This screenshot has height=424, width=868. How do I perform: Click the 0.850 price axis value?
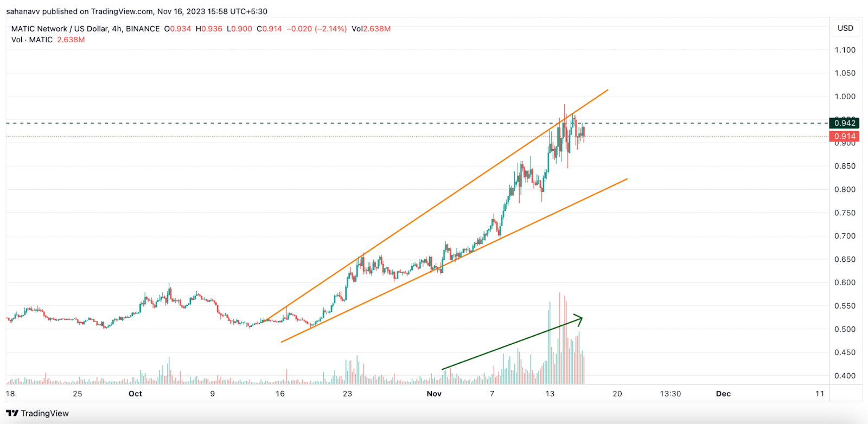tap(845, 166)
